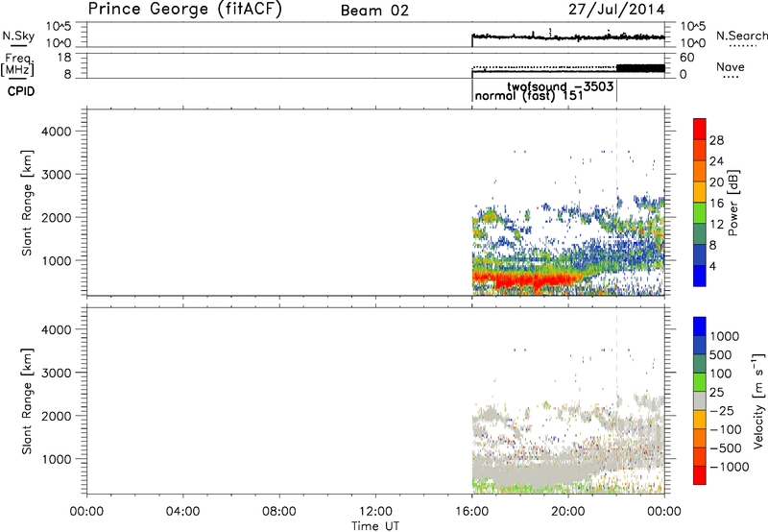The height and width of the screenshot is (532, 768).
Task: Click the "-100" value on Velocity colorbar
Action: pyautogui.click(x=725, y=429)
